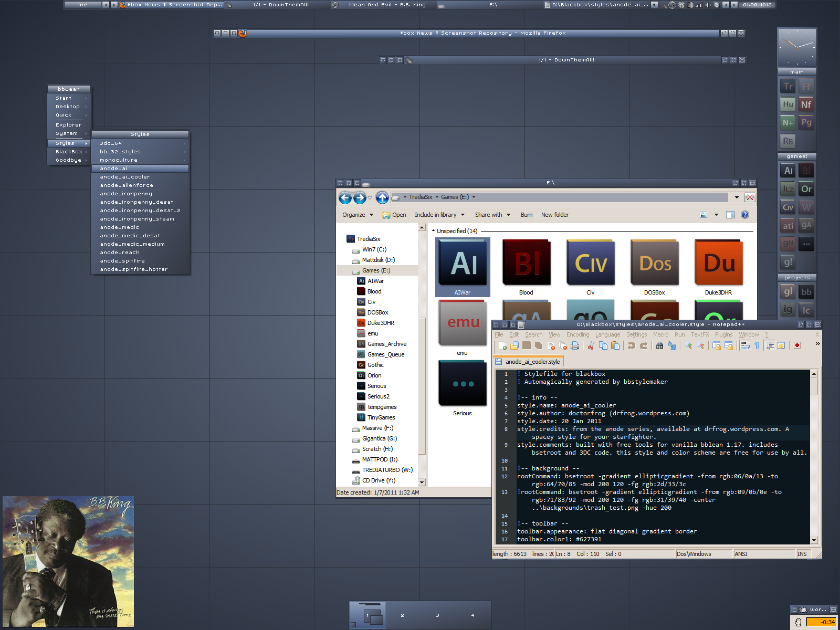The width and height of the screenshot is (840, 630).
Task: Toggle Show All Characters pilcrow icon
Action: (757, 345)
